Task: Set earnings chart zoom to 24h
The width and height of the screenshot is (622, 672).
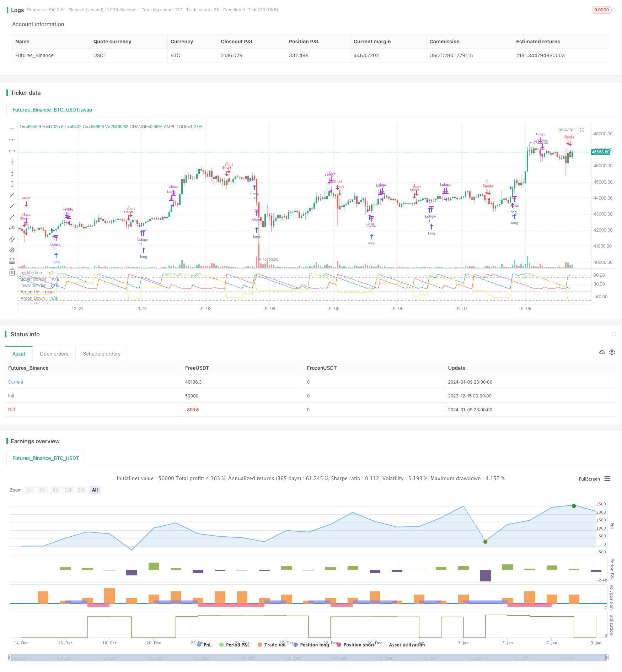Action: [82, 490]
